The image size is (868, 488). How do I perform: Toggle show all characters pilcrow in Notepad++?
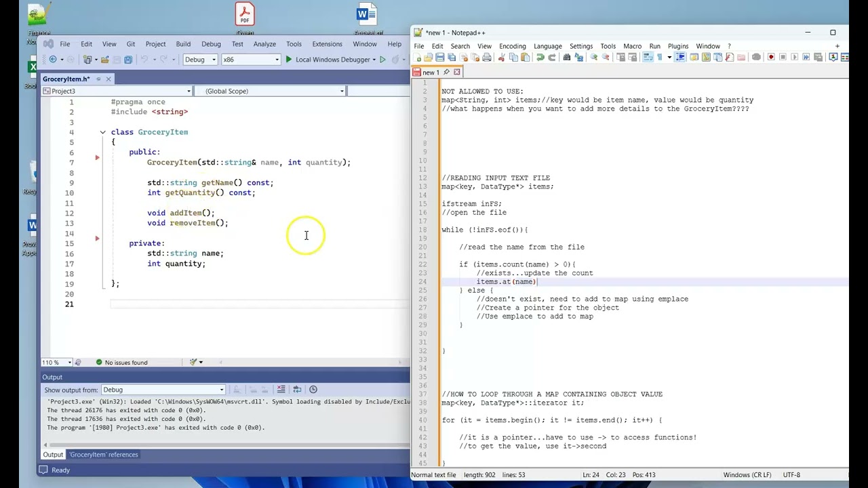659,58
